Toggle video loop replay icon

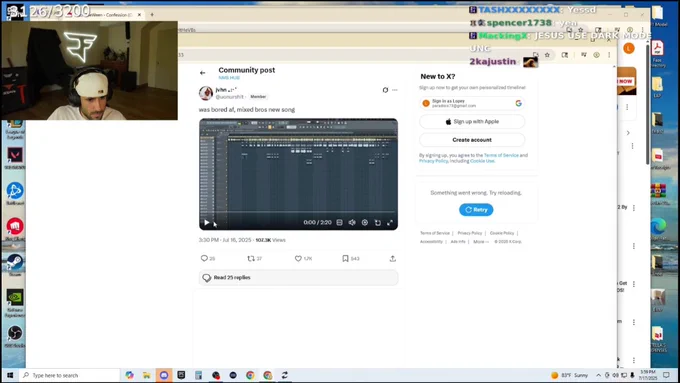click(378, 223)
